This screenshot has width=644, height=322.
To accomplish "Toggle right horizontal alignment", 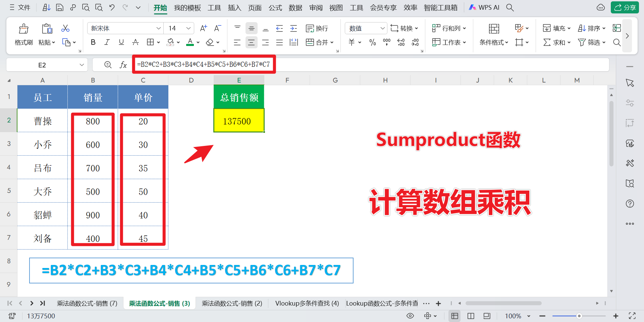I will (x=266, y=42).
